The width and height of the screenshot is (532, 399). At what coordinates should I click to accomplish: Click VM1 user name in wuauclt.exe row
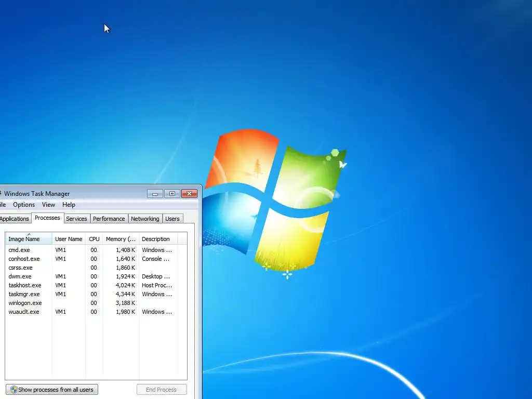(61, 312)
